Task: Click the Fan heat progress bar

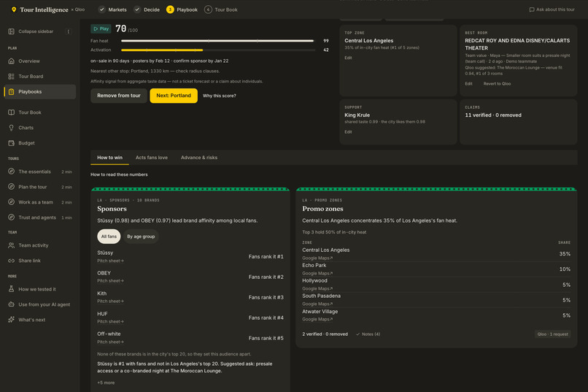Action: (217, 41)
